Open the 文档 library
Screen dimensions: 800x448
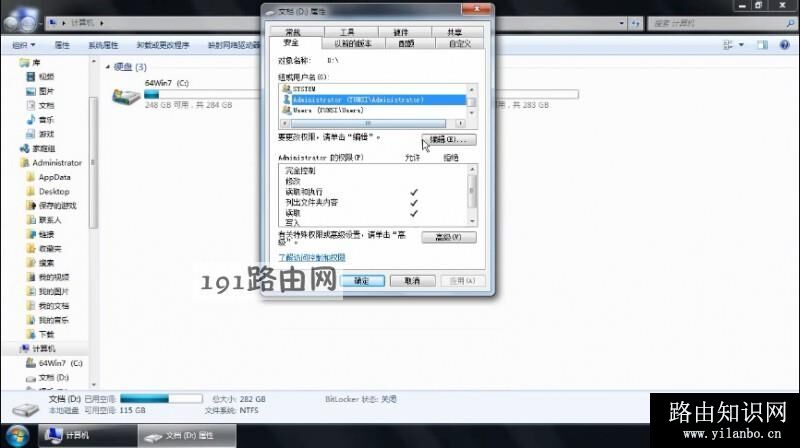(x=46, y=105)
